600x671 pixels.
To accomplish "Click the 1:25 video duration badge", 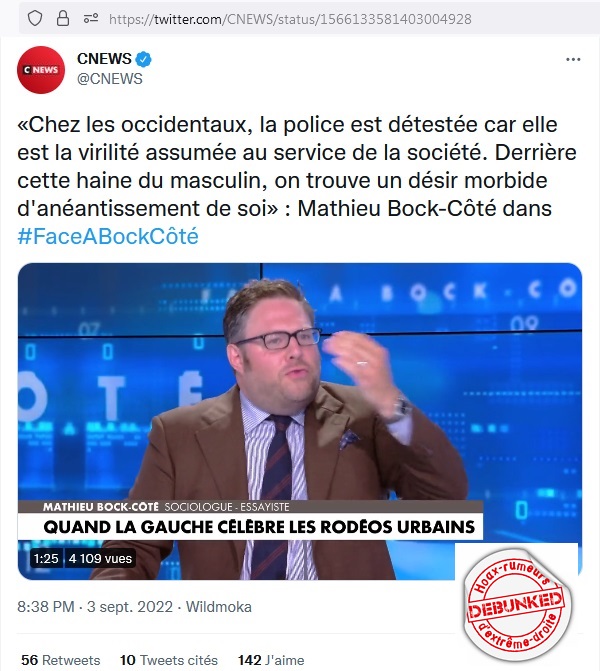I will pyautogui.click(x=46, y=558).
